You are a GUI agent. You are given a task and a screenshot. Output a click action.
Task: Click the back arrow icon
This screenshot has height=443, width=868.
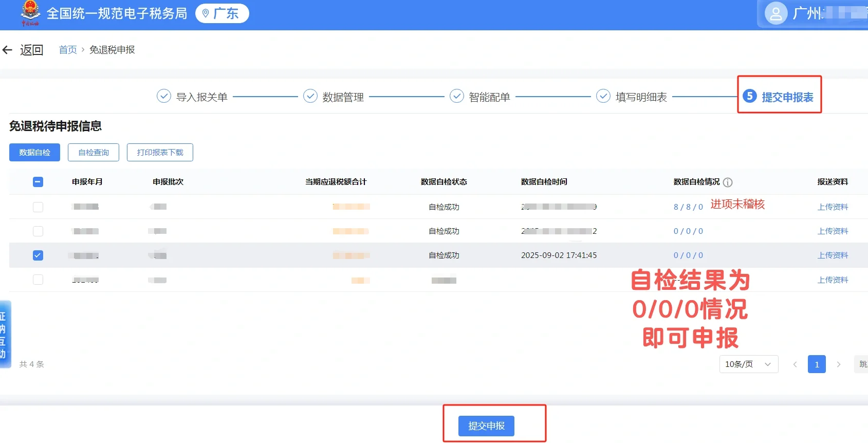point(7,50)
